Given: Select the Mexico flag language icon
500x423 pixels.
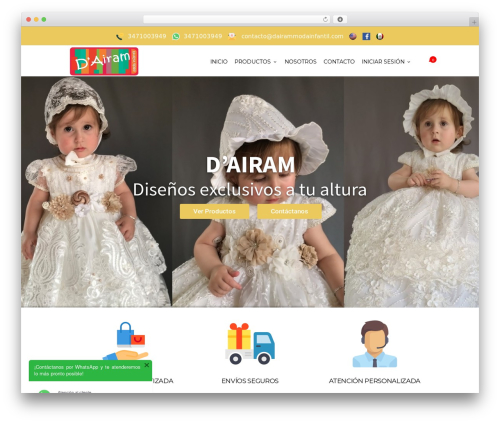Looking at the screenshot, I should coord(380,36).
